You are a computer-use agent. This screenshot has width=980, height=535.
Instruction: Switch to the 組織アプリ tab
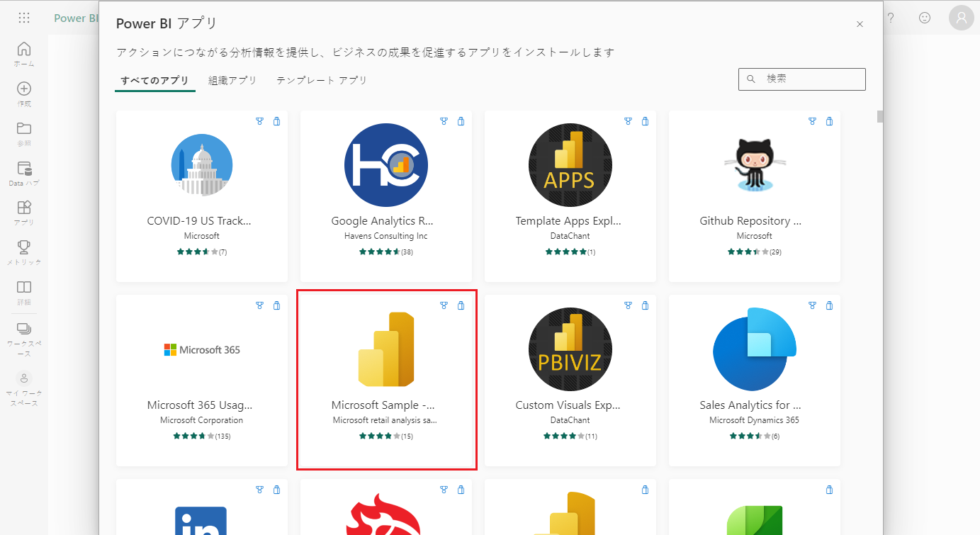(232, 81)
